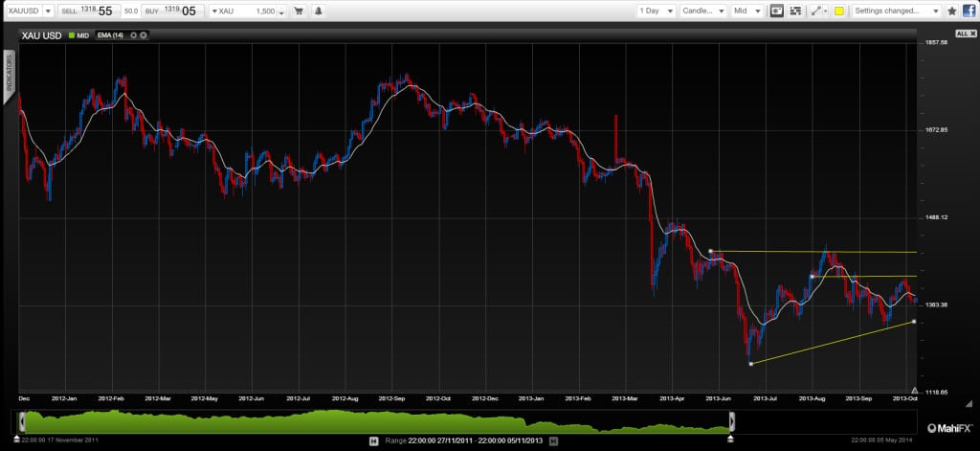Click the XAU USD chart title
980x451 pixels.
pyautogui.click(x=42, y=35)
